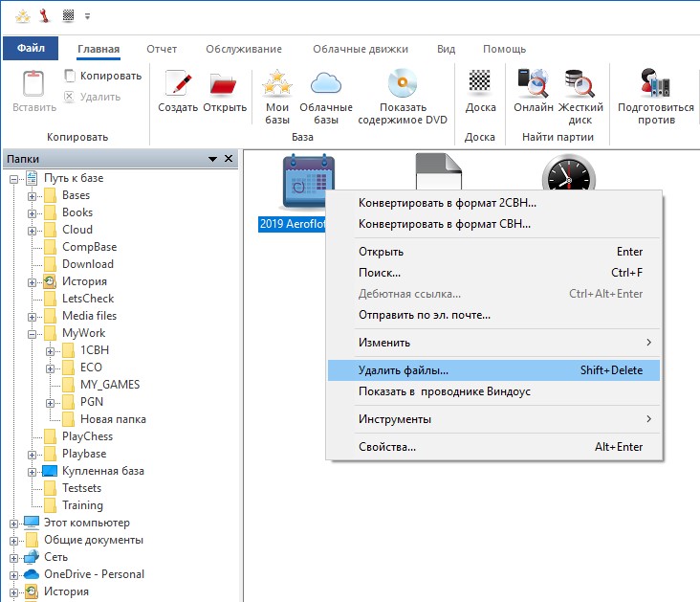Open the Файл menu button

[31, 49]
